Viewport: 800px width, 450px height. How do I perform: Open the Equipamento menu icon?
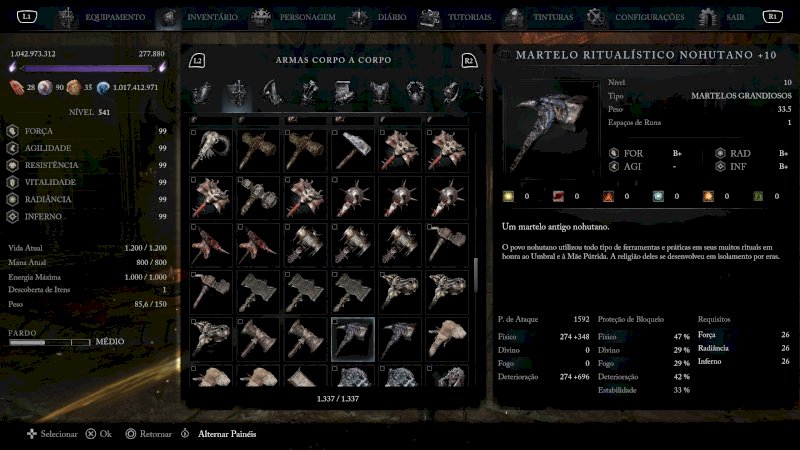66,17
